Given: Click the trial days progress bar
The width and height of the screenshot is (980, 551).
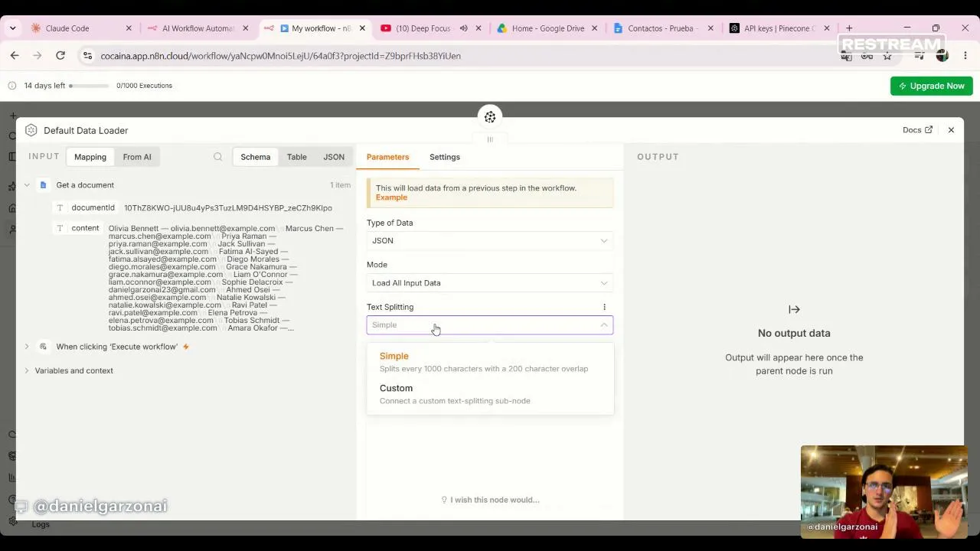Looking at the screenshot, I should coord(90,86).
